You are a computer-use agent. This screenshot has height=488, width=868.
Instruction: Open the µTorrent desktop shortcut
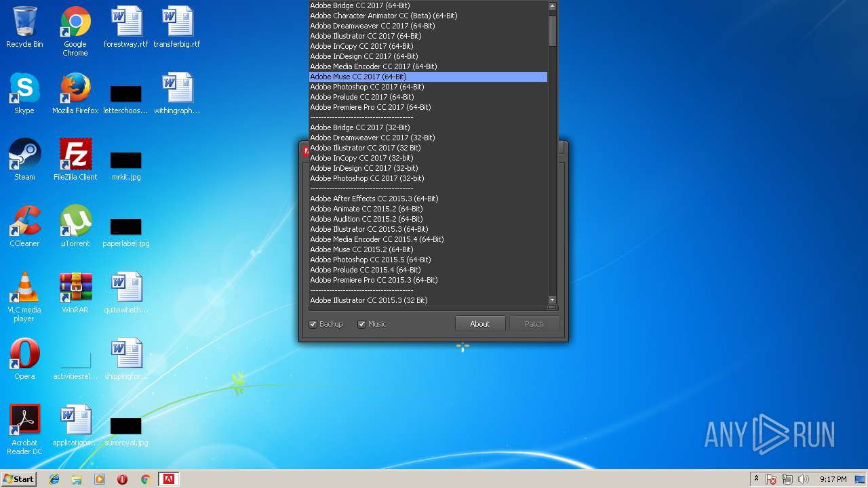click(75, 227)
